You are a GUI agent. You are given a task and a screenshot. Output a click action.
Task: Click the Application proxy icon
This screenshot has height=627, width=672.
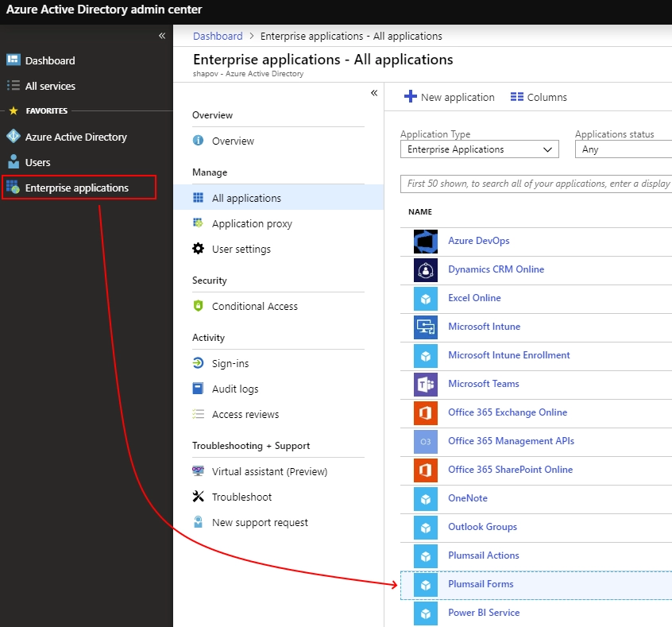[198, 223]
